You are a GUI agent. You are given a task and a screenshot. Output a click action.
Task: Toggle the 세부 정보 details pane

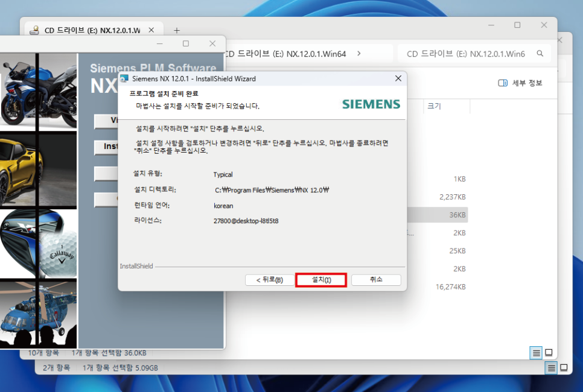(x=520, y=83)
